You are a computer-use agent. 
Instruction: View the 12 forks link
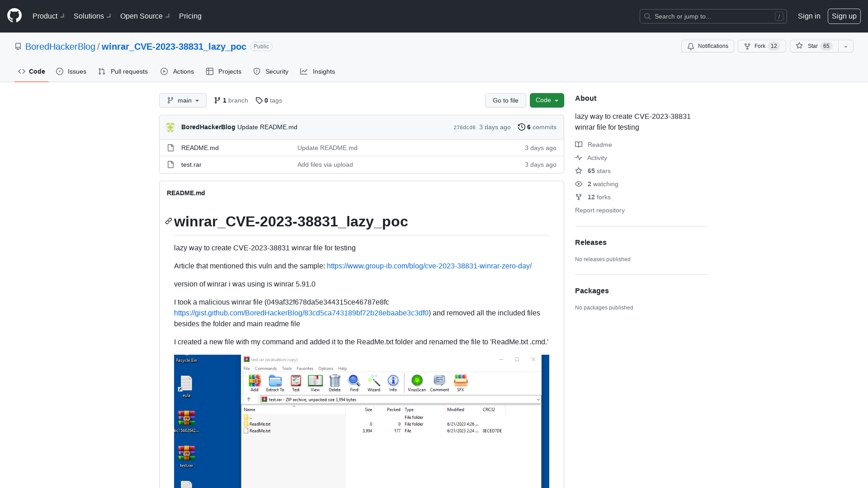593,197
